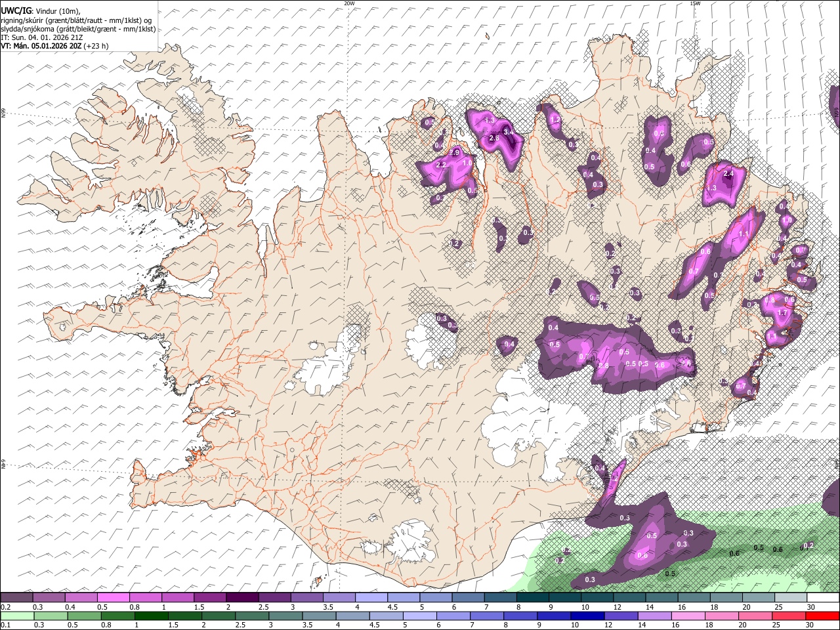This screenshot has width=840, height=630.
Task: Click the palest green 0.1 mm rain legend swatch
Action: tap(17, 616)
